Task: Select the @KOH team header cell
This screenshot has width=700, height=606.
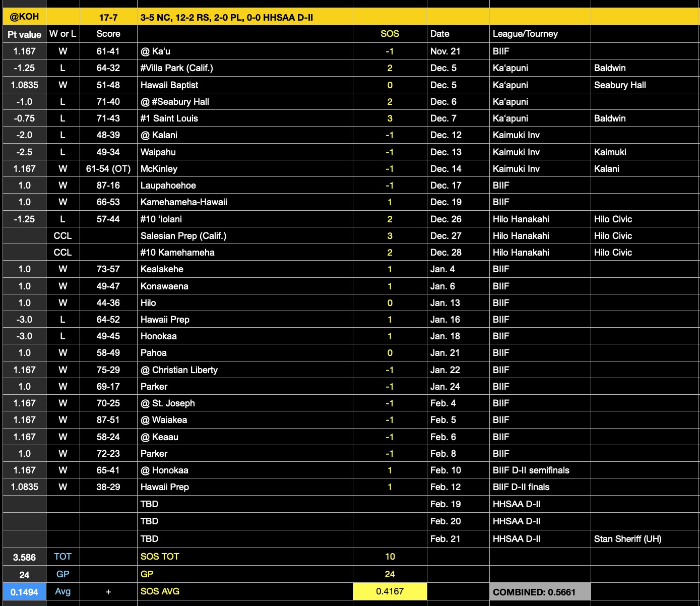Action: (x=24, y=17)
